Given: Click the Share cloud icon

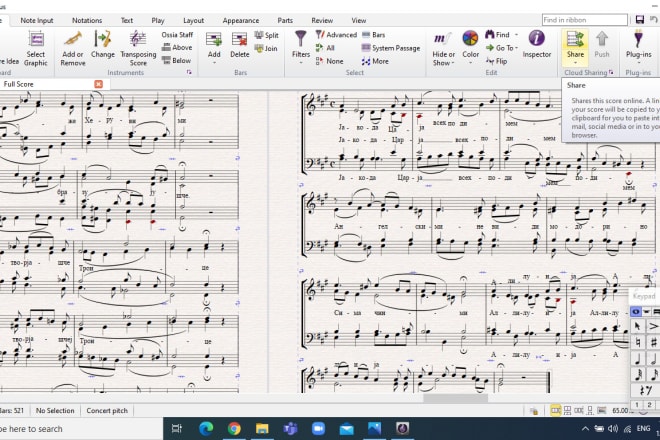Looking at the screenshot, I should click(x=575, y=40).
